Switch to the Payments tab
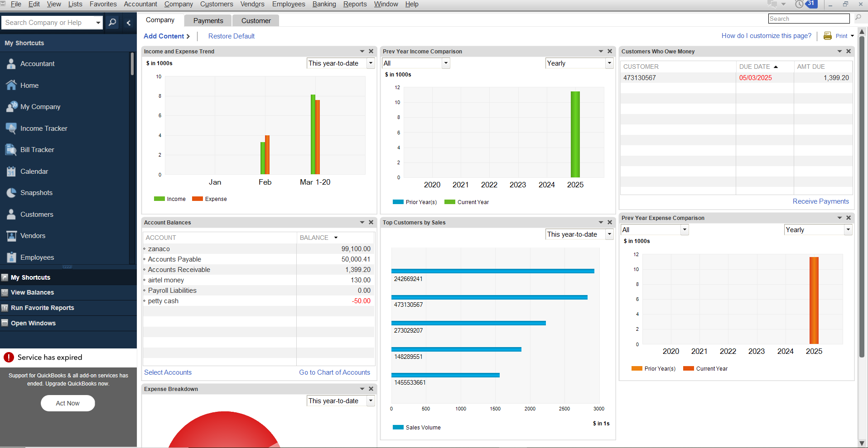The width and height of the screenshot is (868, 448). (x=208, y=21)
